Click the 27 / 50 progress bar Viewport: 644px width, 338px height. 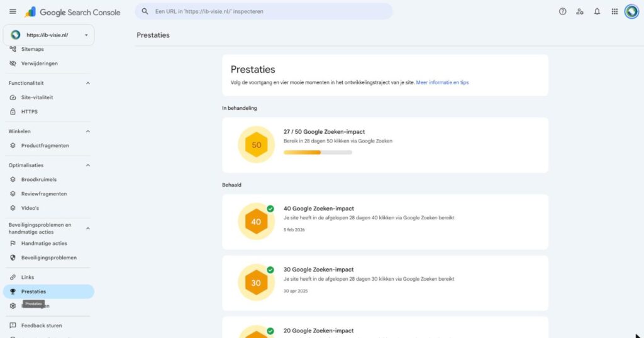(318, 152)
